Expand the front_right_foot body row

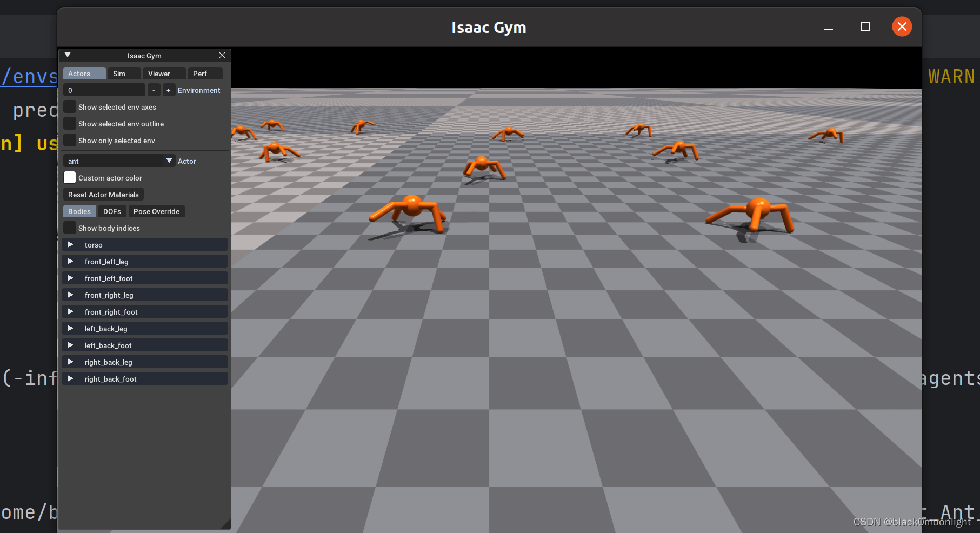point(145,312)
